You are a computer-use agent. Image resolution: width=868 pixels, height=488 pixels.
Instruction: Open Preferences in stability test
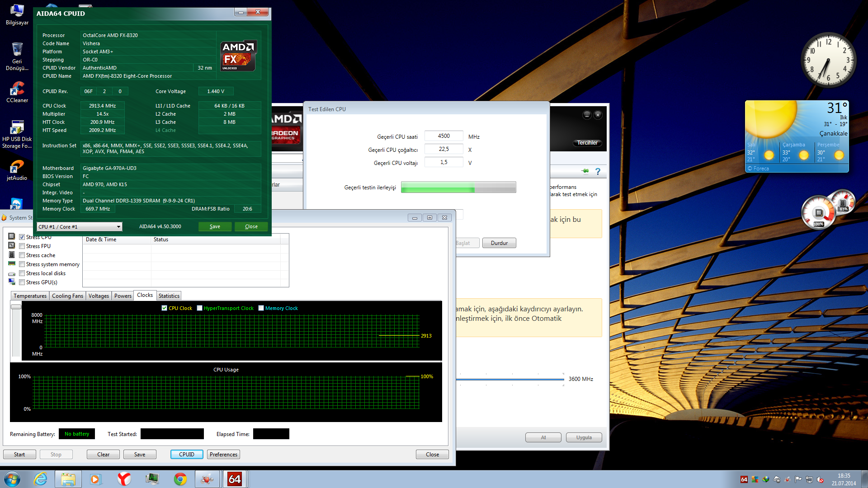tap(223, 455)
